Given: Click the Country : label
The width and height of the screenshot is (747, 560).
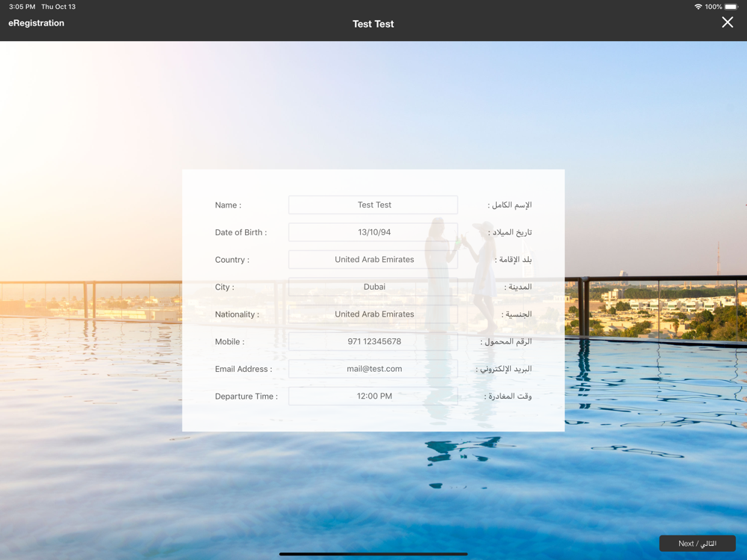Looking at the screenshot, I should pyautogui.click(x=232, y=260).
